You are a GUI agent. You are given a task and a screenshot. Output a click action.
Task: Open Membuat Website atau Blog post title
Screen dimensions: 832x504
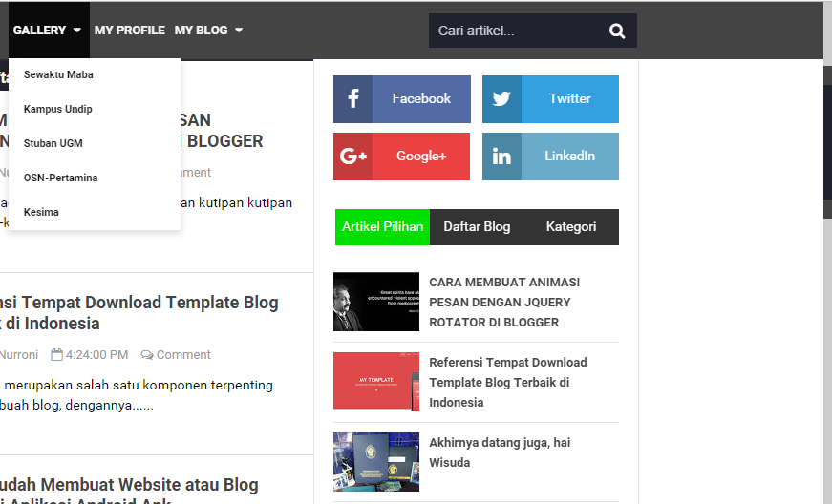coord(129,492)
